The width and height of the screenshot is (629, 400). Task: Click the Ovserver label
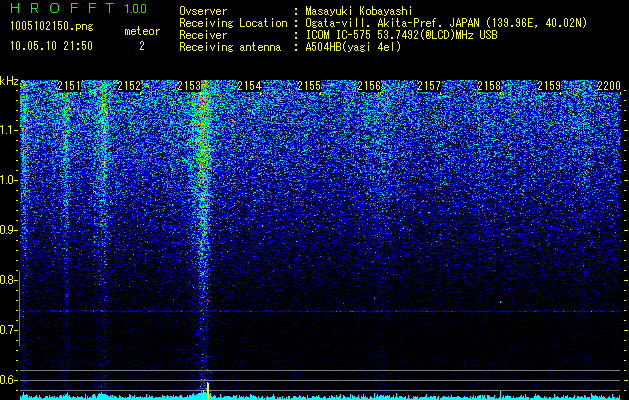click(203, 11)
